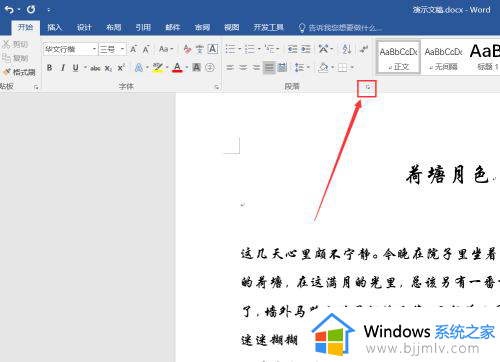Increase font size with grow icon

coord(133,49)
